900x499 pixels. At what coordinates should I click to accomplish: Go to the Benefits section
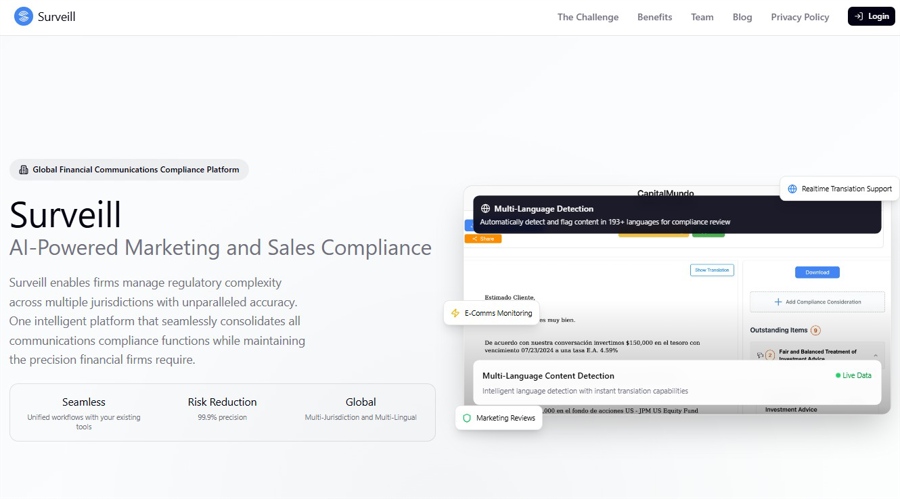[654, 17]
